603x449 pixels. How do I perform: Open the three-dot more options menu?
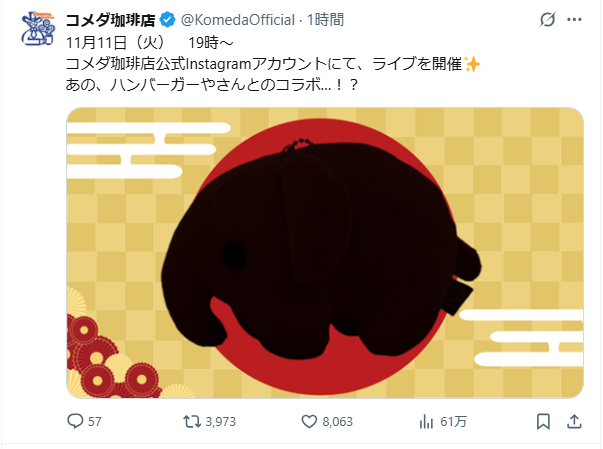pos(574,20)
